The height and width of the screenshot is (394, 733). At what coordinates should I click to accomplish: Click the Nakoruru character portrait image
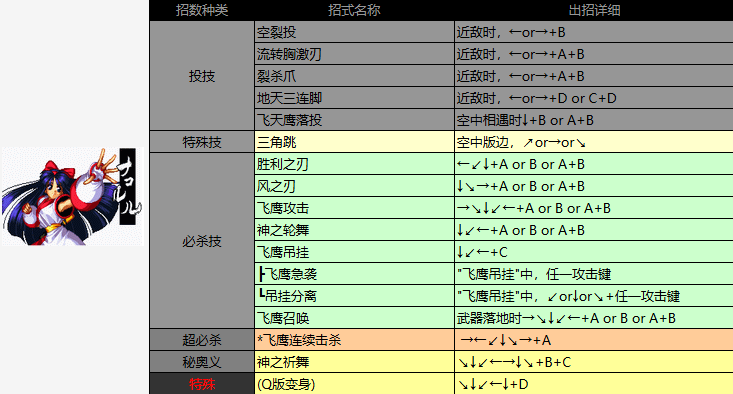pos(72,196)
